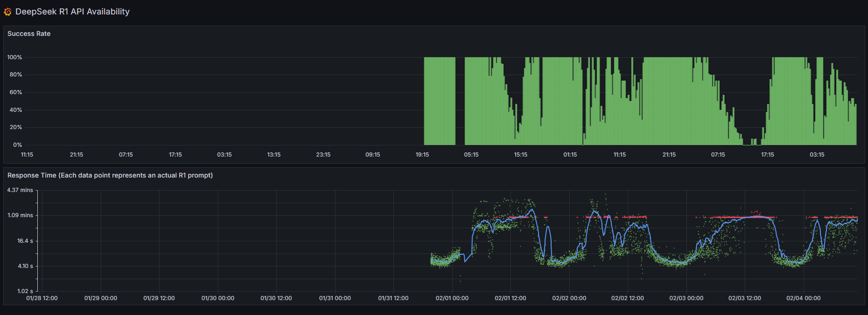The image size is (868, 315).
Task: Click the 02/03 12:00 date label
Action: pyautogui.click(x=745, y=298)
